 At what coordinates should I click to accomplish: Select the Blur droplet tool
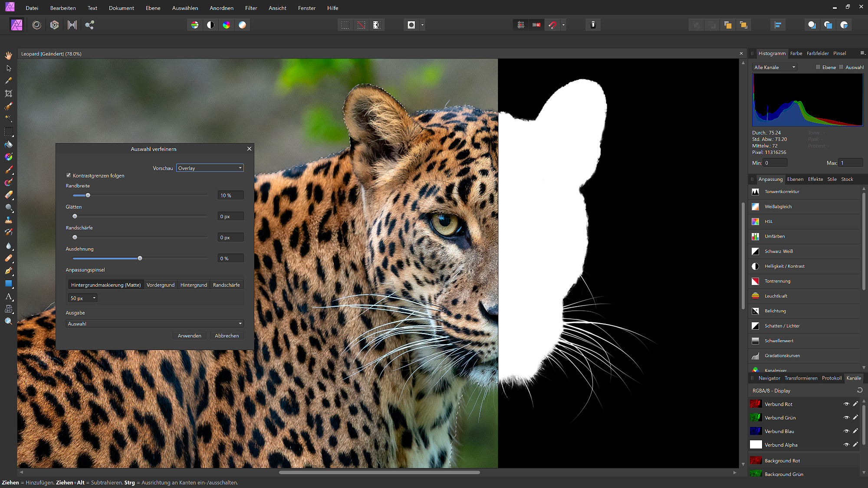point(8,246)
